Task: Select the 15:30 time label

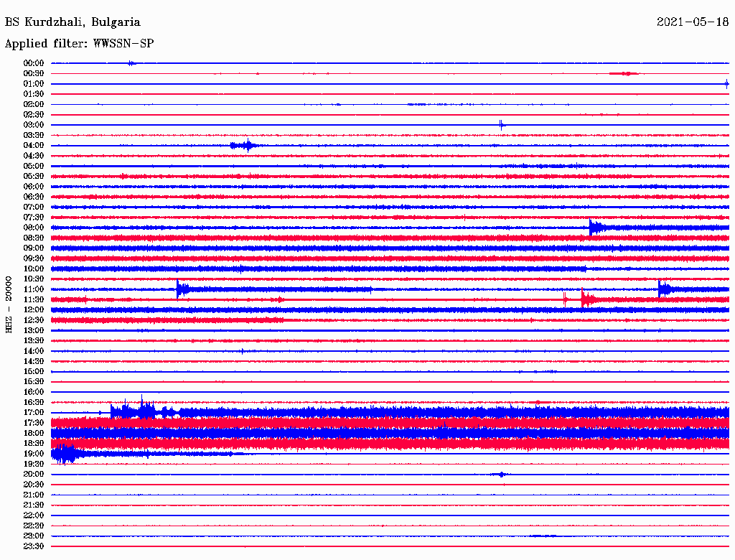Action: coord(34,382)
